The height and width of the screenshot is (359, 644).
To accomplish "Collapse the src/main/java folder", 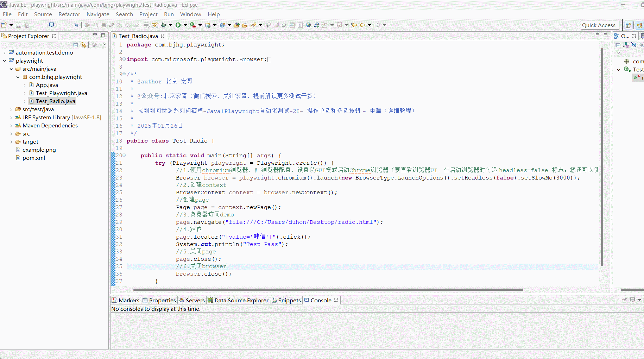I will click(x=11, y=69).
